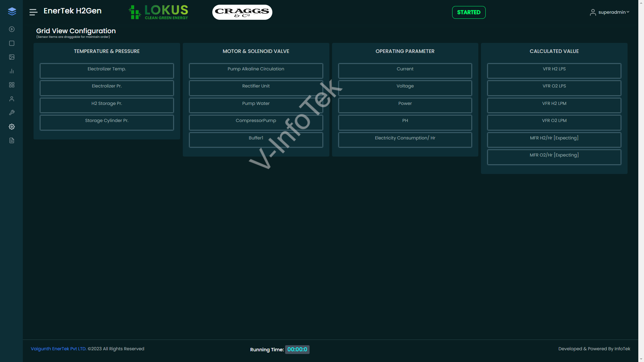
Task: Click the user avatar icon beside superadmin
Action: point(593,12)
